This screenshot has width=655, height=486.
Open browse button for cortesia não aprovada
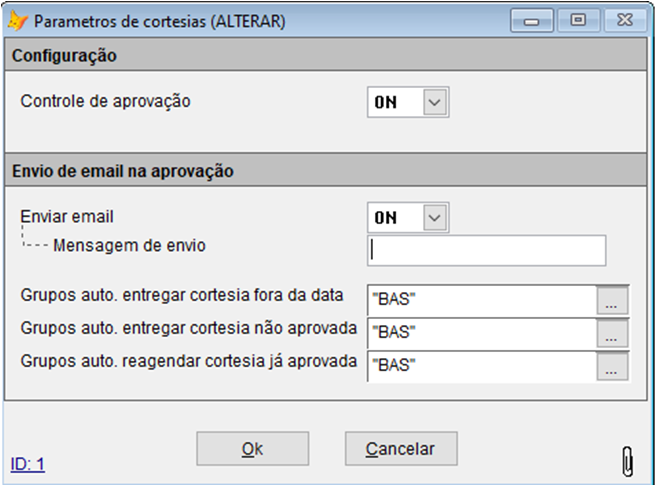pyautogui.click(x=613, y=333)
